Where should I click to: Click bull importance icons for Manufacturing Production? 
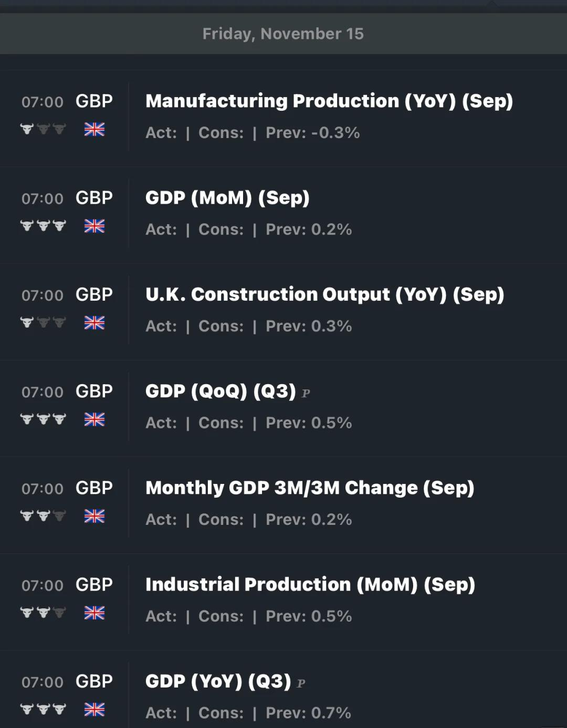click(43, 129)
